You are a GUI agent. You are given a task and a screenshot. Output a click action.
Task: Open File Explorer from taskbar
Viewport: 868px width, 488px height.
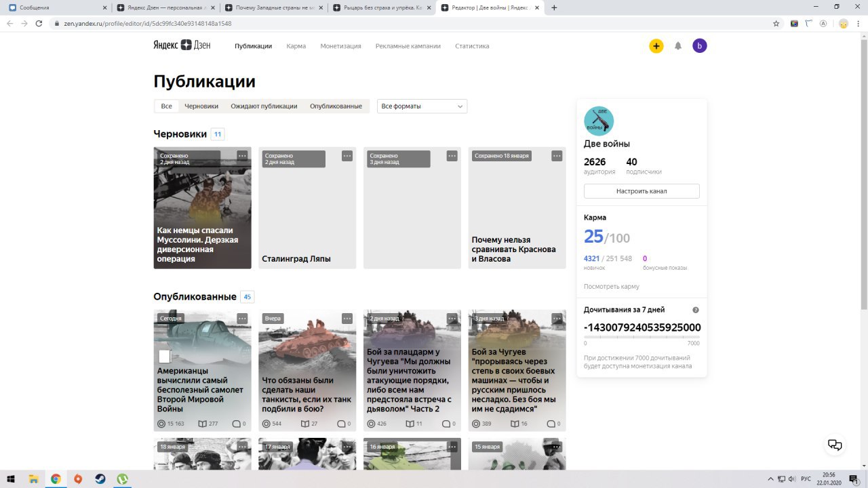click(x=33, y=479)
